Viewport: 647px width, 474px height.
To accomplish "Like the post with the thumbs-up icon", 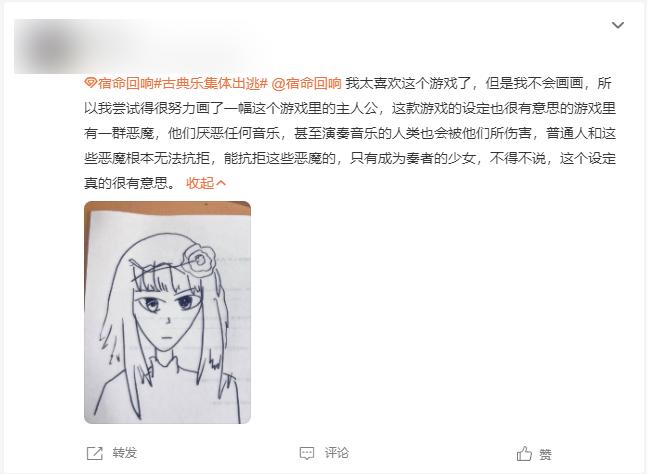I will point(524,453).
